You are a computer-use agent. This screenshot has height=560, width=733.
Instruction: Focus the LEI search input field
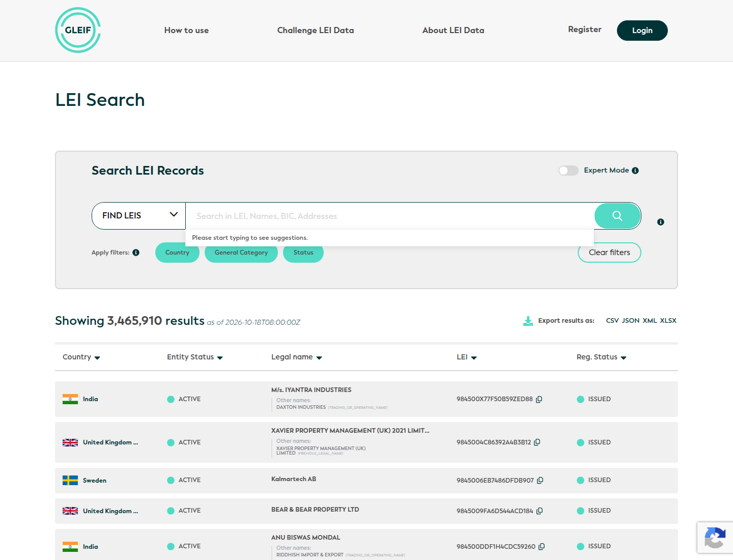390,216
